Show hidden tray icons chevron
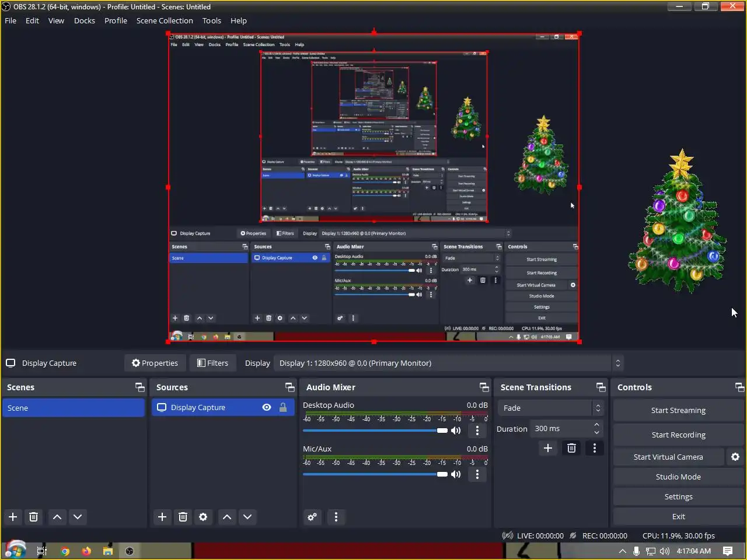 [623, 551]
